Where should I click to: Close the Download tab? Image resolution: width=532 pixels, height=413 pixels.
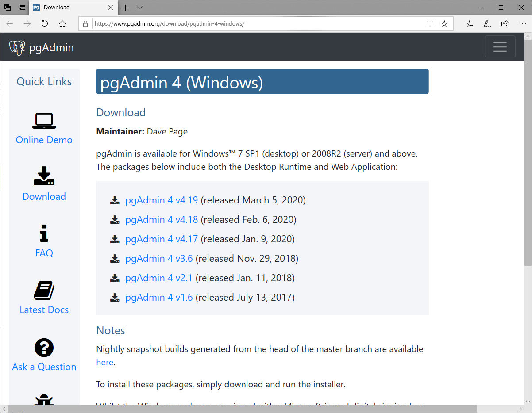coord(111,8)
